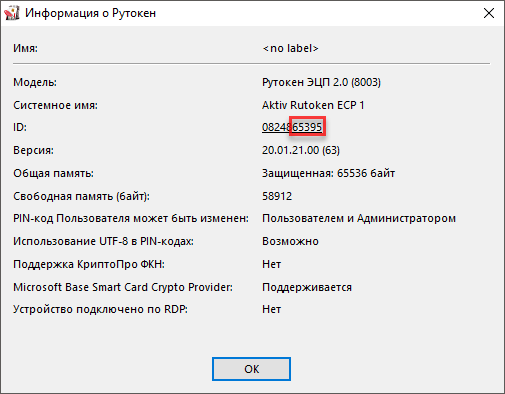Click the "<no label>" name value
Viewport: 505px width, 394px height.
click(x=290, y=48)
